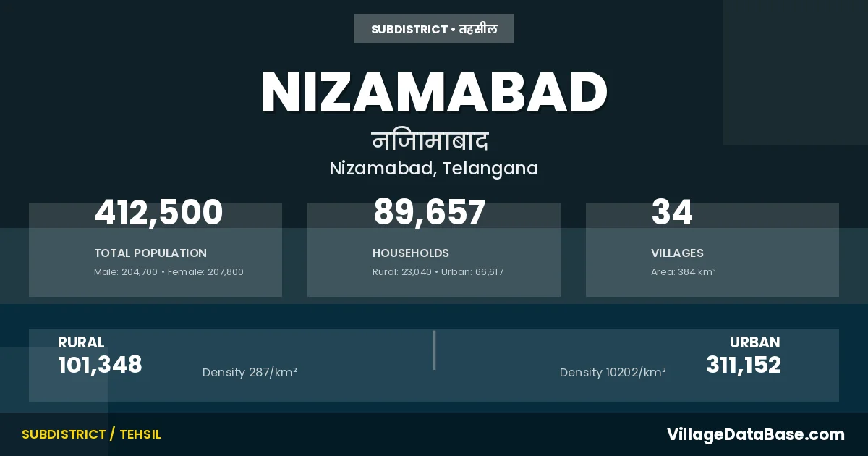Screen dimensions: 868x456
Task: Click the 34 villages count
Action: coord(672,214)
